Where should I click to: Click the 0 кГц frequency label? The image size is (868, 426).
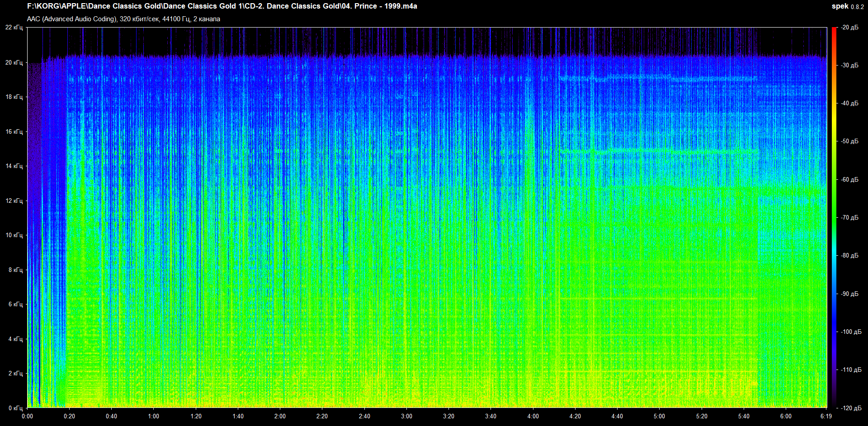[15, 408]
